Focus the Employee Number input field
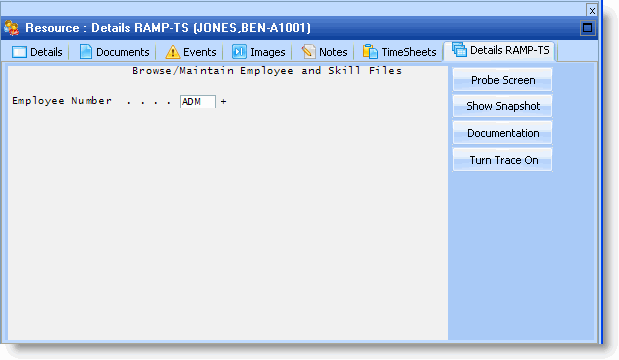The image size is (619, 360). coord(198,101)
